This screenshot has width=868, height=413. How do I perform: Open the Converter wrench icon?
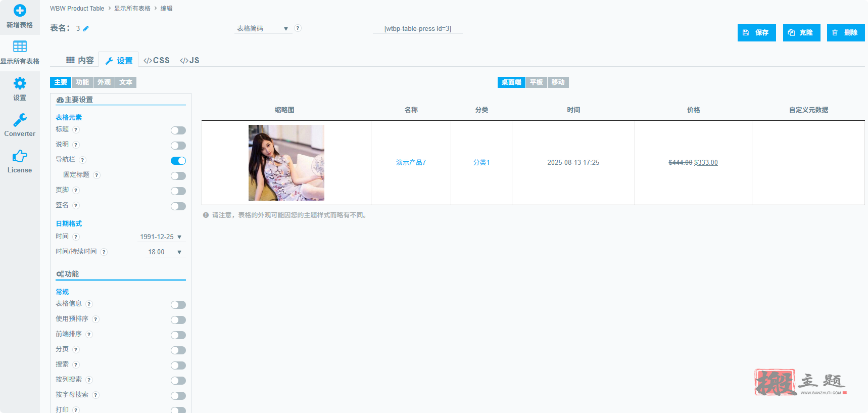tap(20, 120)
